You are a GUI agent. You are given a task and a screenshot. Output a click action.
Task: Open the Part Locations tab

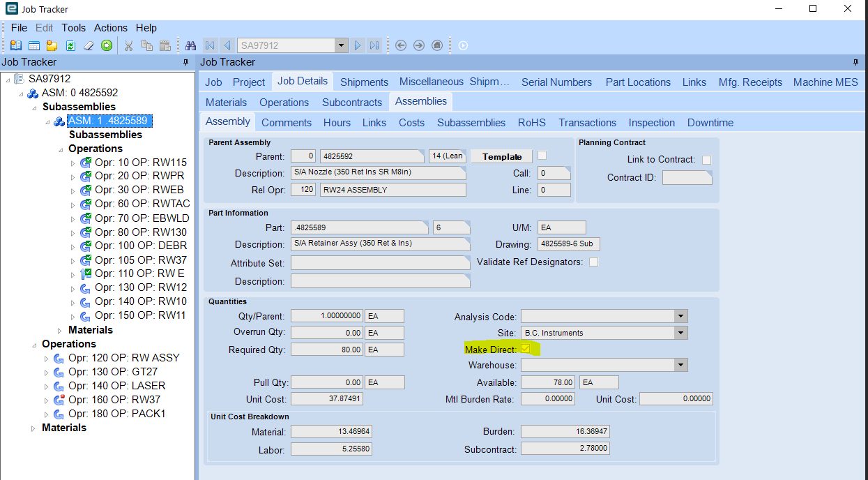[x=637, y=82]
